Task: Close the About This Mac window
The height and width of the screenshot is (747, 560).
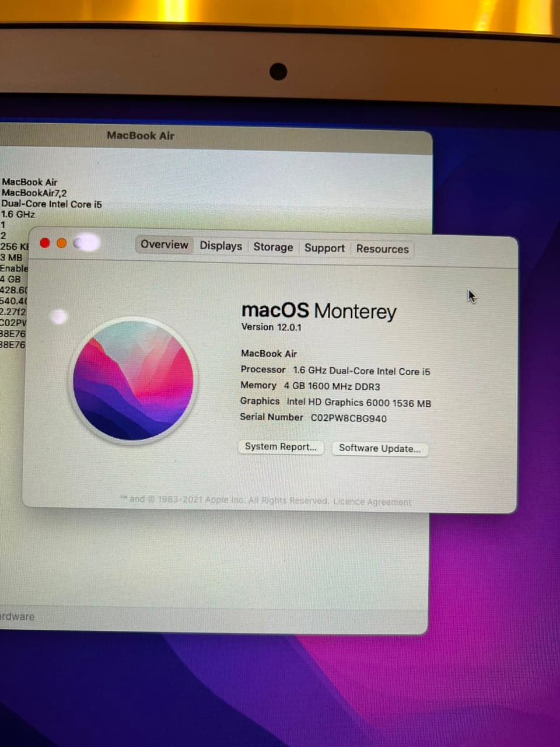Action: [45, 243]
